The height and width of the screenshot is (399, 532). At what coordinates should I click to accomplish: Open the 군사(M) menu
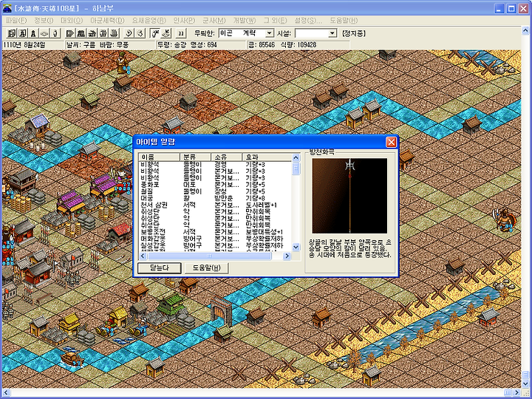click(214, 21)
